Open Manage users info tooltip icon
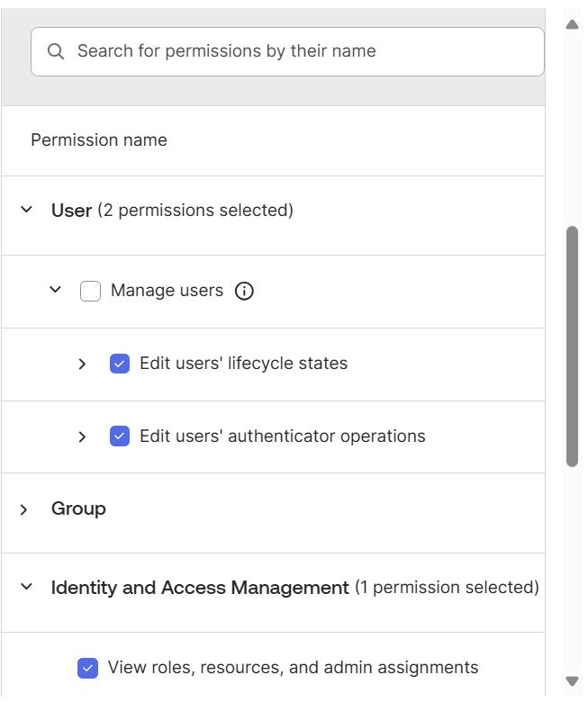Viewport: 588px width, 720px height. point(244,291)
